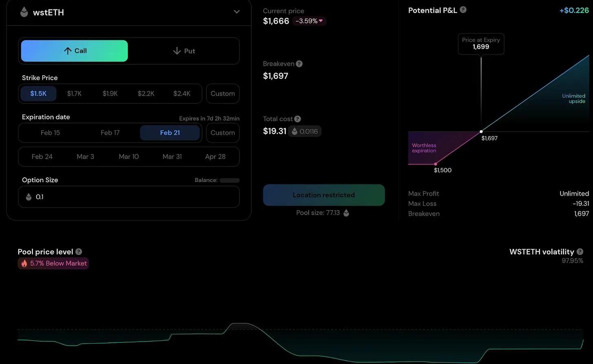The height and width of the screenshot is (364, 593).
Task: Click the Potential P&L info icon
Action: click(x=463, y=10)
